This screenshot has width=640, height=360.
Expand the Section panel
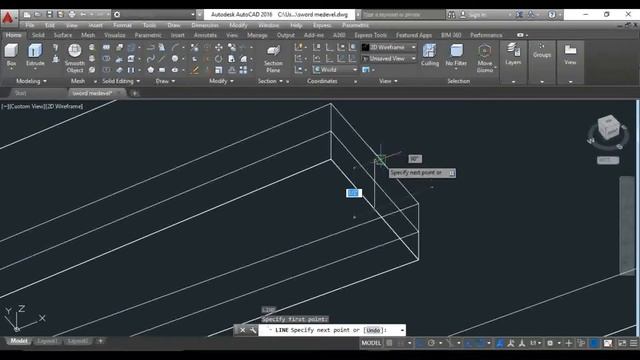pyautogui.click(x=270, y=81)
